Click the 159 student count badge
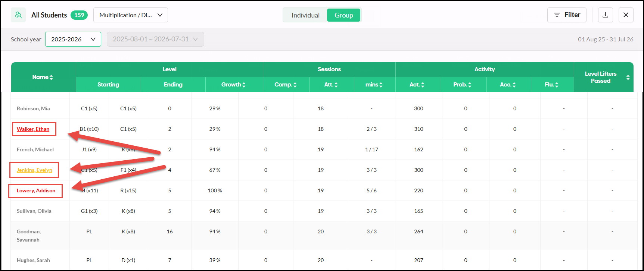Viewport: 644px width, 271px height. point(79,15)
